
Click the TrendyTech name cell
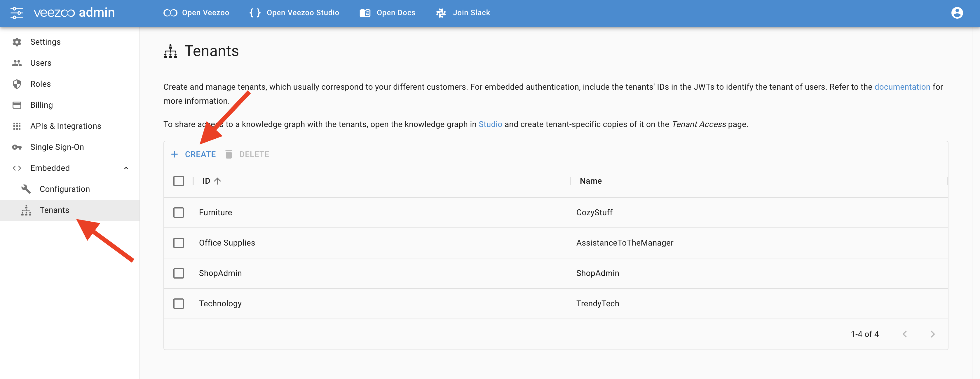coord(597,304)
